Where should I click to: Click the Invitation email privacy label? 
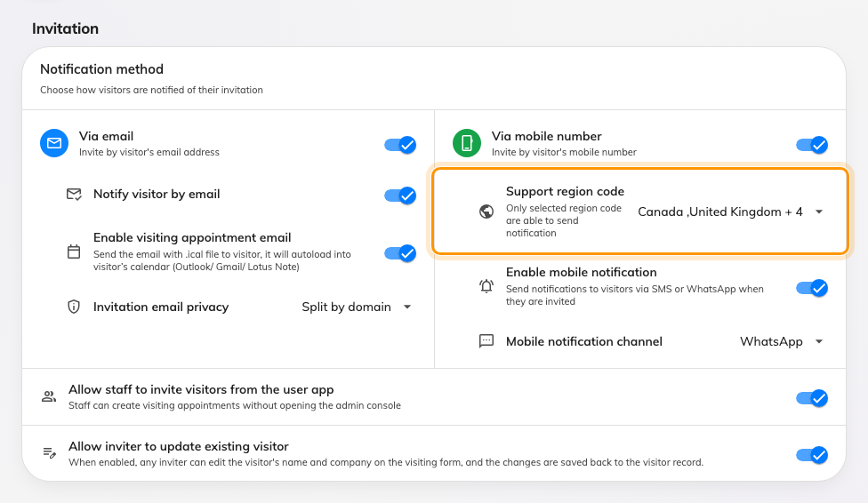click(x=161, y=307)
